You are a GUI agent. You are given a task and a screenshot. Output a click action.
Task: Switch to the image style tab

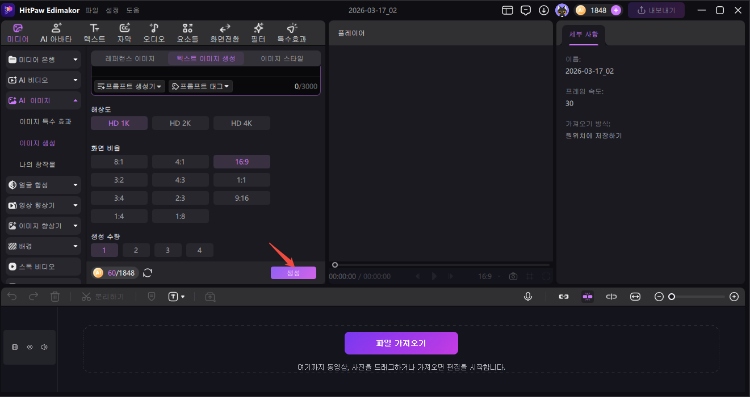282,58
